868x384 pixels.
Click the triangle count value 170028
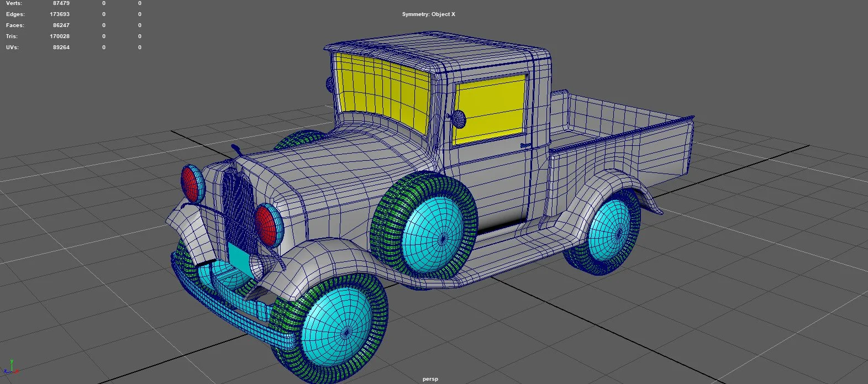pos(60,36)
